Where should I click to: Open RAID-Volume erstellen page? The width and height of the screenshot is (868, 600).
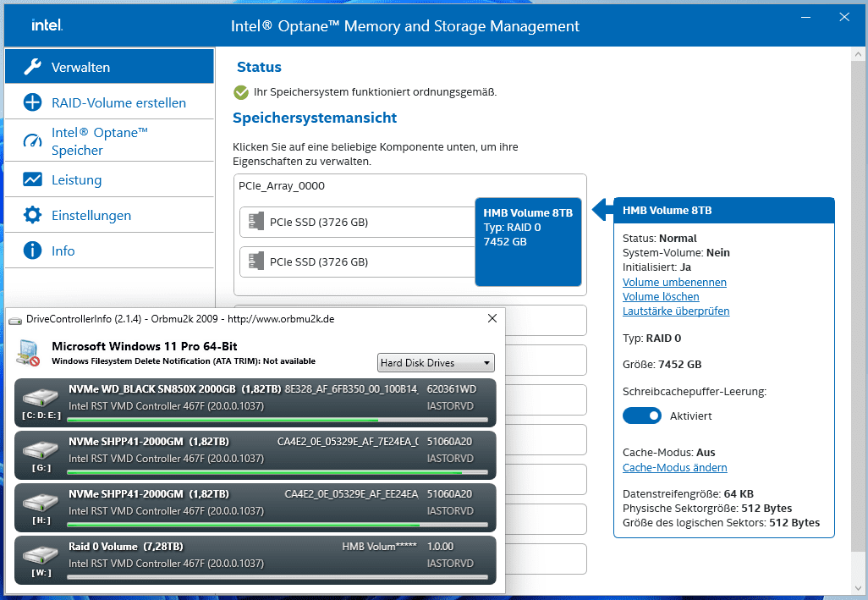pyautogui.click(x=109, y=102)
